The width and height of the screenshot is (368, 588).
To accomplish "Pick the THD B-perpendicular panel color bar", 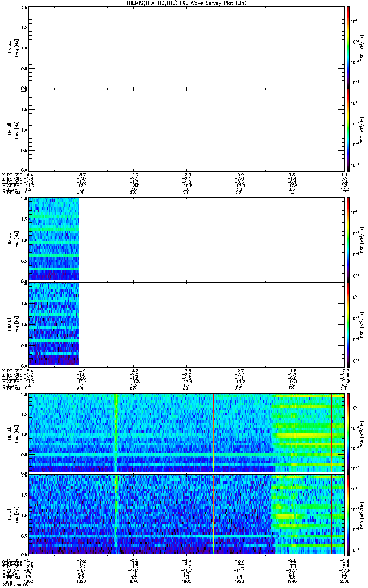I will (x=348, y=239).
